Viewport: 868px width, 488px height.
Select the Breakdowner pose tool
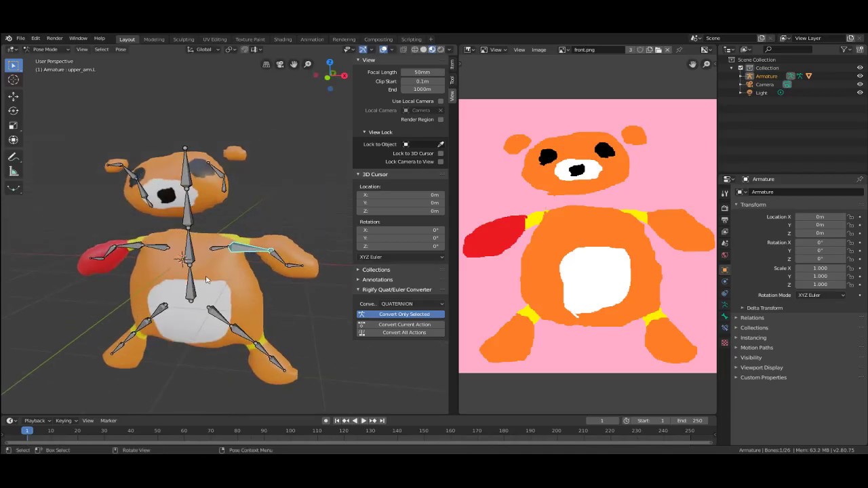13,188
